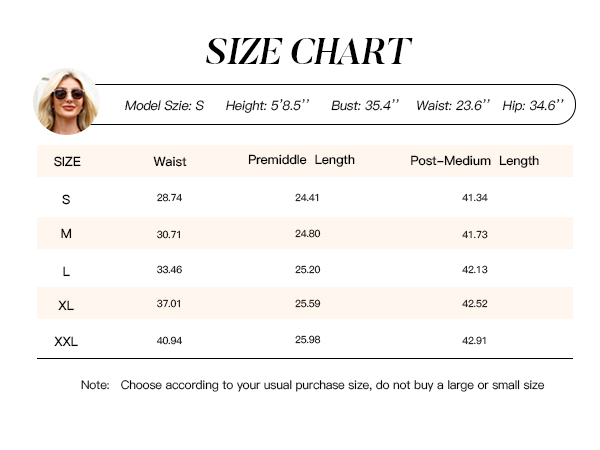This screenshot has width=600, height=450.
Task: Select the XL size row label
Action: (x=66, y=305)
